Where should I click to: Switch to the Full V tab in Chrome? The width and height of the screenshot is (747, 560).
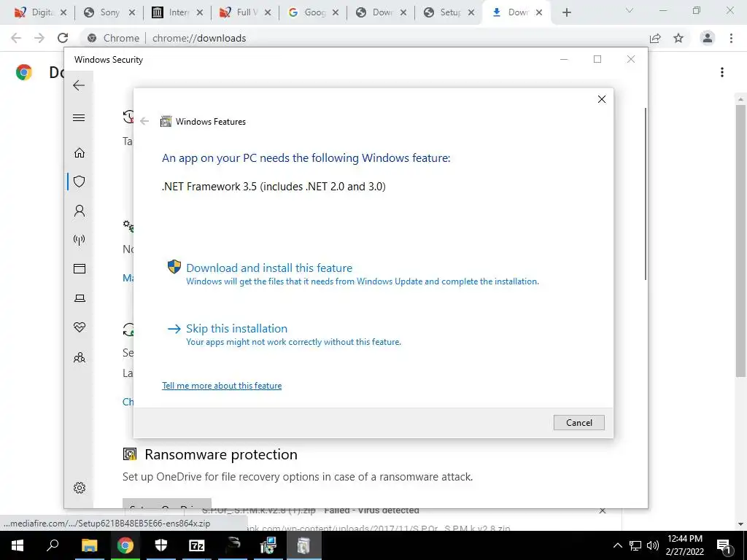click(245, 12)
